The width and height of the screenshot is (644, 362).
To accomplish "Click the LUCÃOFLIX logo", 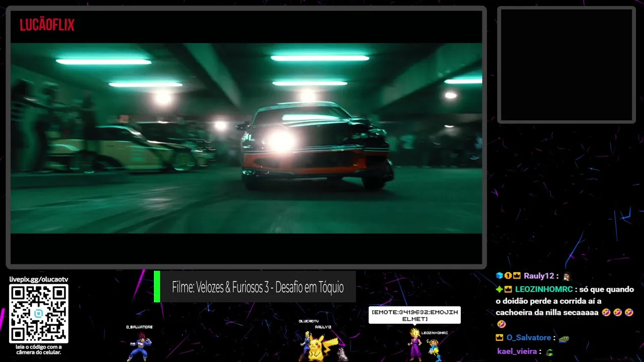I will 47,25.
